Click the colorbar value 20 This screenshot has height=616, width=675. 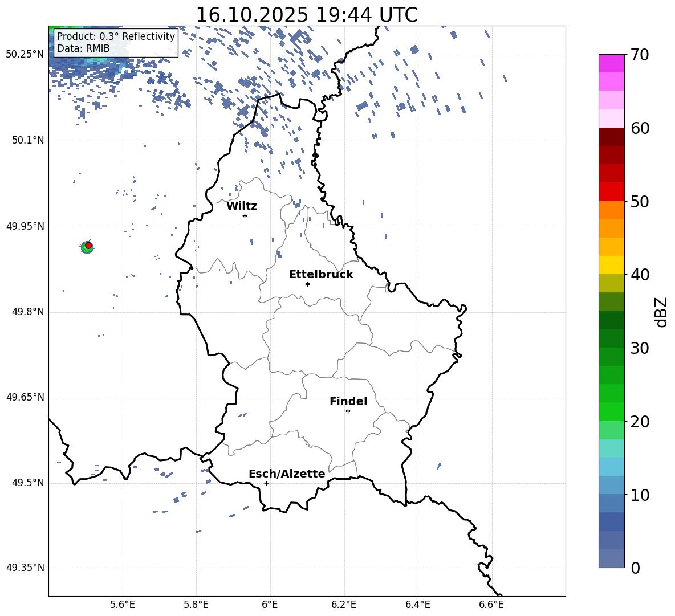[x=640, y=422]
